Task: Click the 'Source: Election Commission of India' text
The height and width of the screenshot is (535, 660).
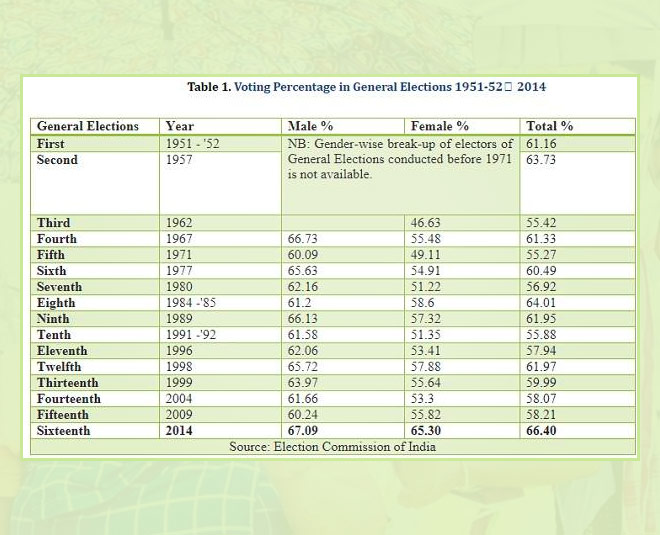Action: [x=332, y=447]
